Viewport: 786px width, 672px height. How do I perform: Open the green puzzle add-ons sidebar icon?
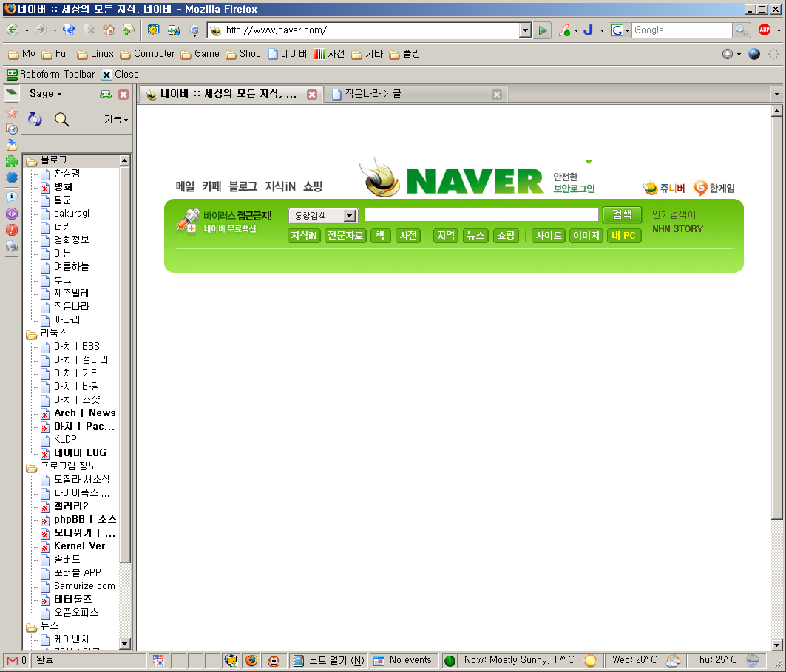(12, 161)
